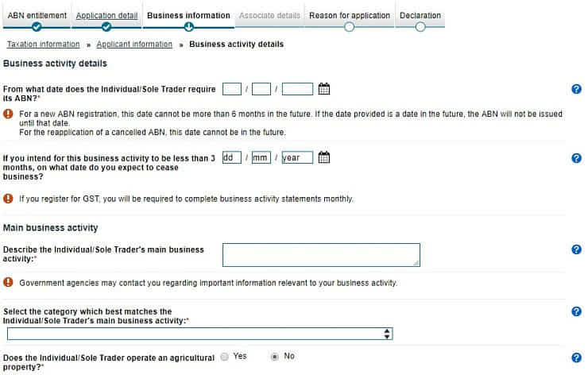Open the Declaration tab
Screen dimensions: 588x375
coord(420,15)
